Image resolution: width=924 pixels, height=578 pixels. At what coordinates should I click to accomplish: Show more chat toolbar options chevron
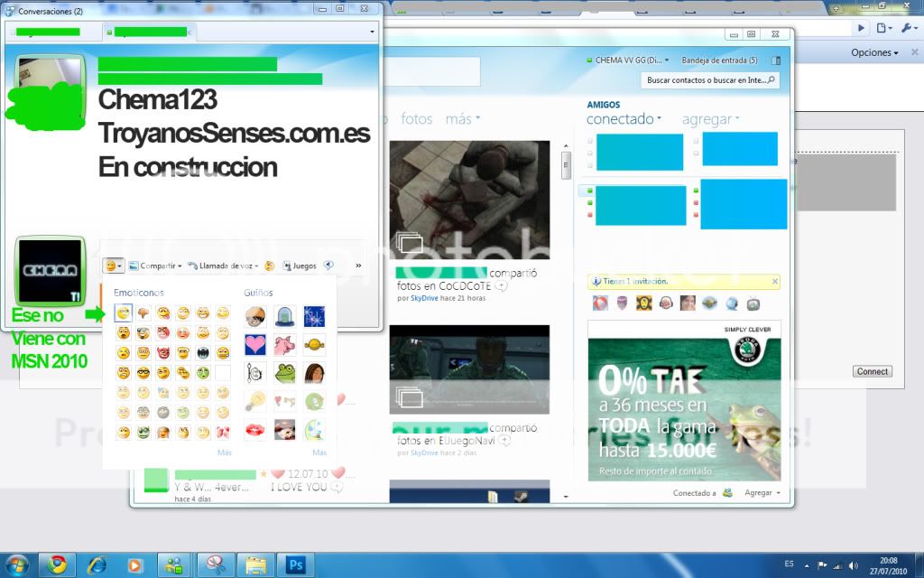[x=358, y=266]
